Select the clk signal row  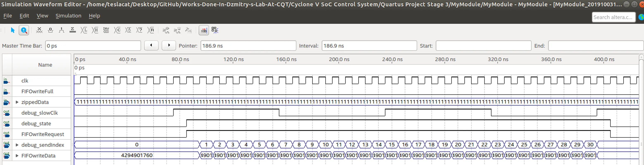(37, 81)
